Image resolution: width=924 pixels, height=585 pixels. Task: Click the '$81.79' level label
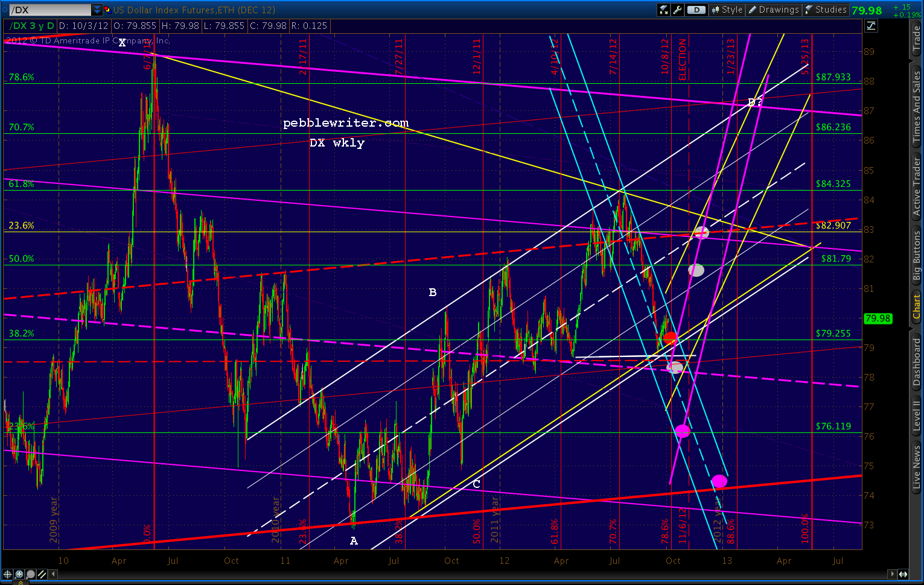click(836, 259)
